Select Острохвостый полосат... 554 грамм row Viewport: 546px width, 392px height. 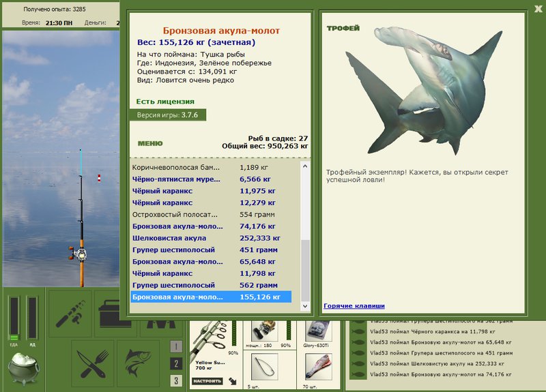(211, 215)
